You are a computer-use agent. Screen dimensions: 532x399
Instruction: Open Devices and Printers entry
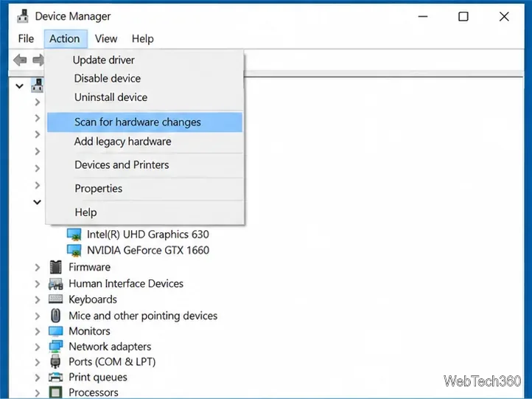[x=144, y=164]
